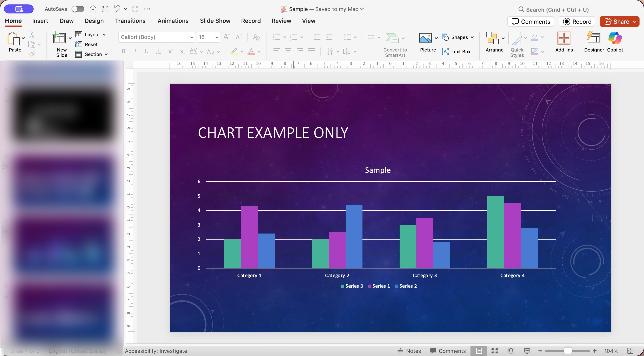Toggle the Notes pane in status bar

click(x=409, y=351)
